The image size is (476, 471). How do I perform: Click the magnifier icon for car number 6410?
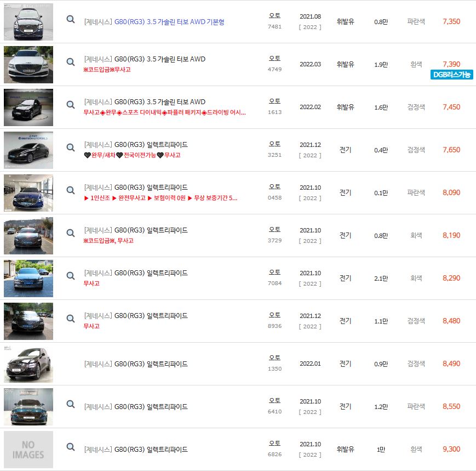pos(71,405)
